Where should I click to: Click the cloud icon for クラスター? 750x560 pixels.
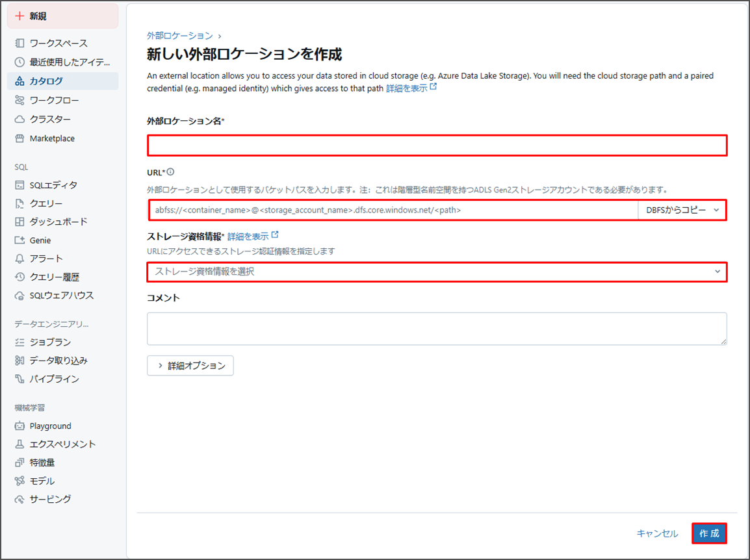tap(19, 119)
